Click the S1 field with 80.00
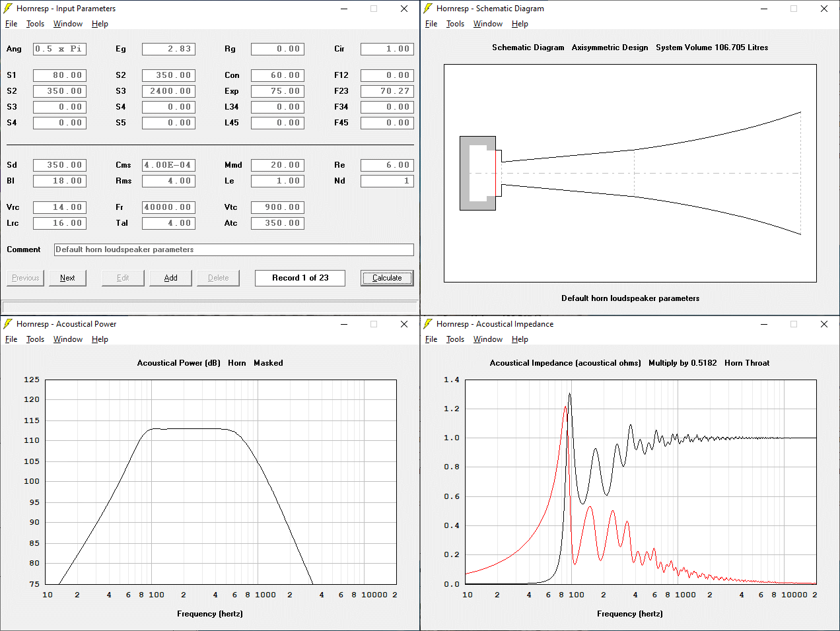Screen dimensions: 840x631 59,75
